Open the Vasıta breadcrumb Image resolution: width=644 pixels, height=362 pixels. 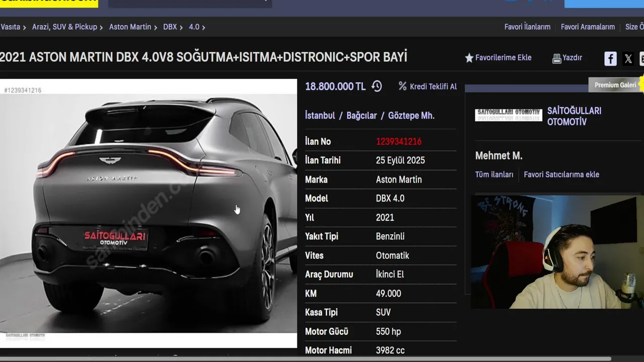click(10, 27)
